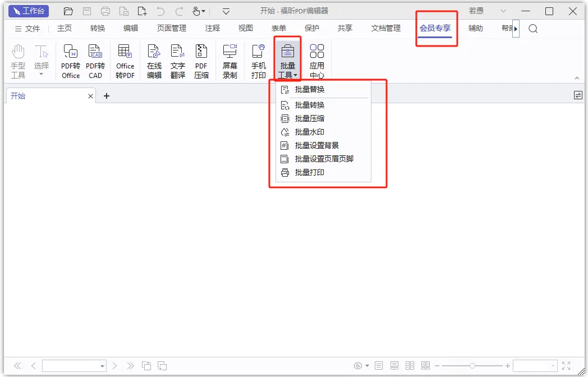
Task: Add a new tab with plus button
Action: click(x=107, y=96)
